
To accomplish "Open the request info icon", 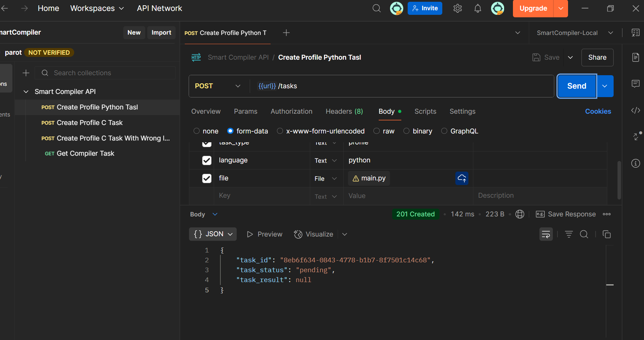I will (x=636, y=163).
